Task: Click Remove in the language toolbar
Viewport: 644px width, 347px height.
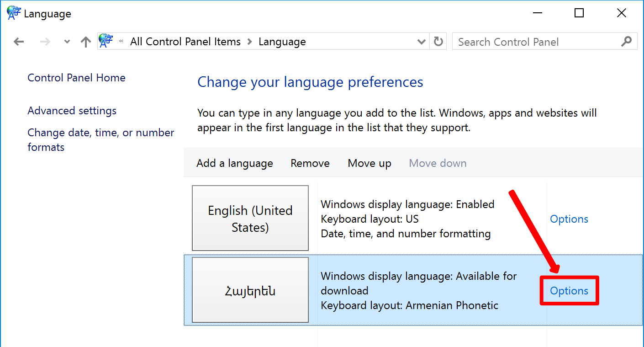Action: 310,163
